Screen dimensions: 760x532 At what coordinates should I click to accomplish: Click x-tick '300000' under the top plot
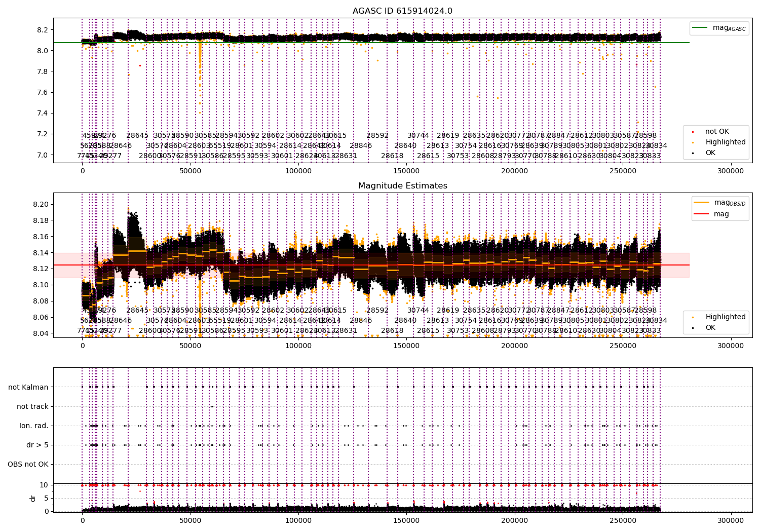pos(731,171)
